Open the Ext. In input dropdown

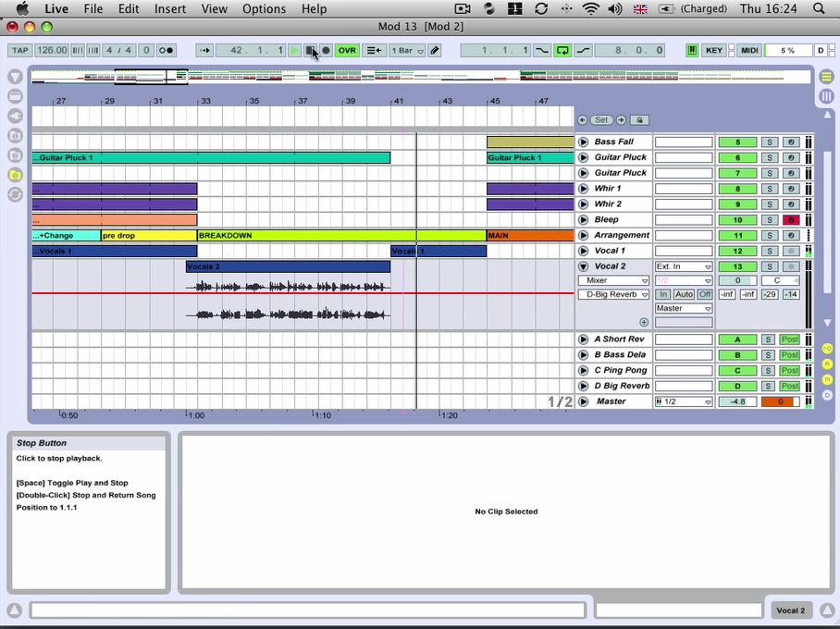pyautogui.click(x=683, y=266)
